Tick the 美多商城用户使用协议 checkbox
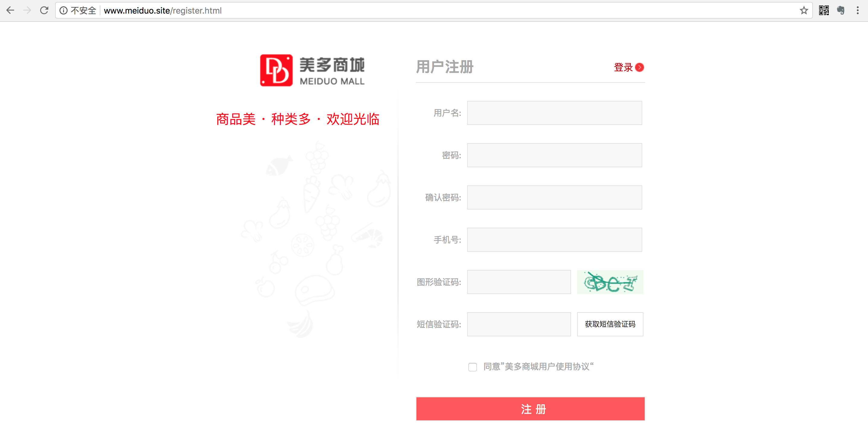Screen dimensions: 868x439 [x=472, y=367]
